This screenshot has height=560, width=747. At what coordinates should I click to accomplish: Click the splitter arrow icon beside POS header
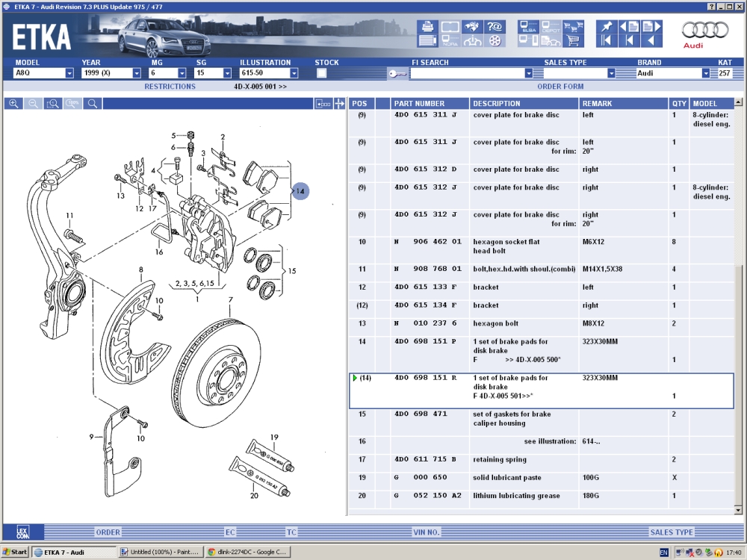tap(340, 103)
